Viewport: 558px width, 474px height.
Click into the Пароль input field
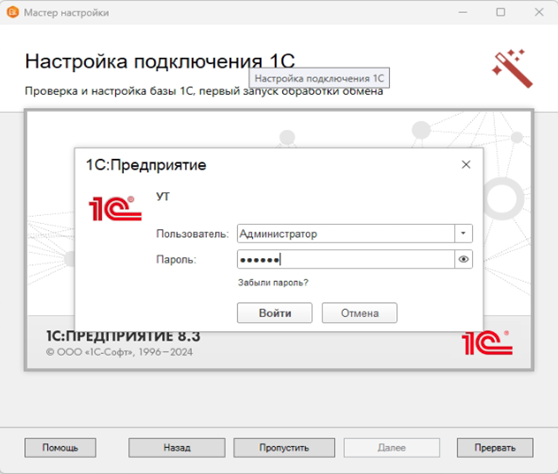tap(346, 259)
